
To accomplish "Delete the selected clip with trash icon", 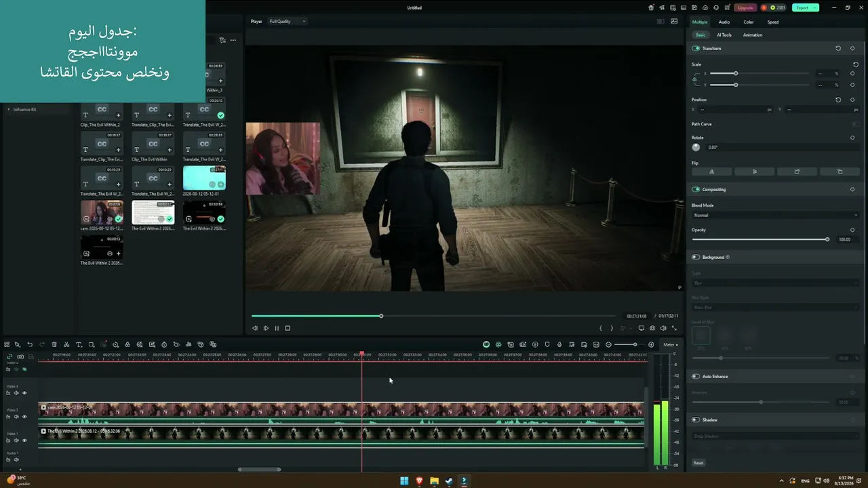I will tap(54, 345).
